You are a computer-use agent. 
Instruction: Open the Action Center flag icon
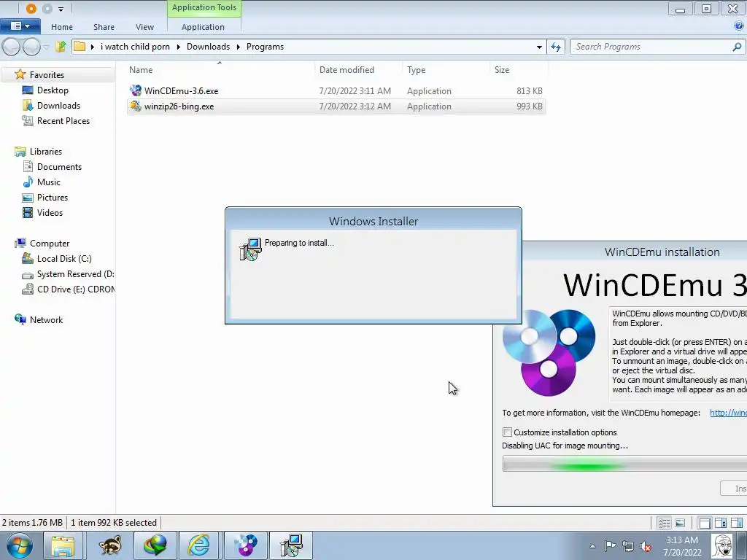click(610, 545)
